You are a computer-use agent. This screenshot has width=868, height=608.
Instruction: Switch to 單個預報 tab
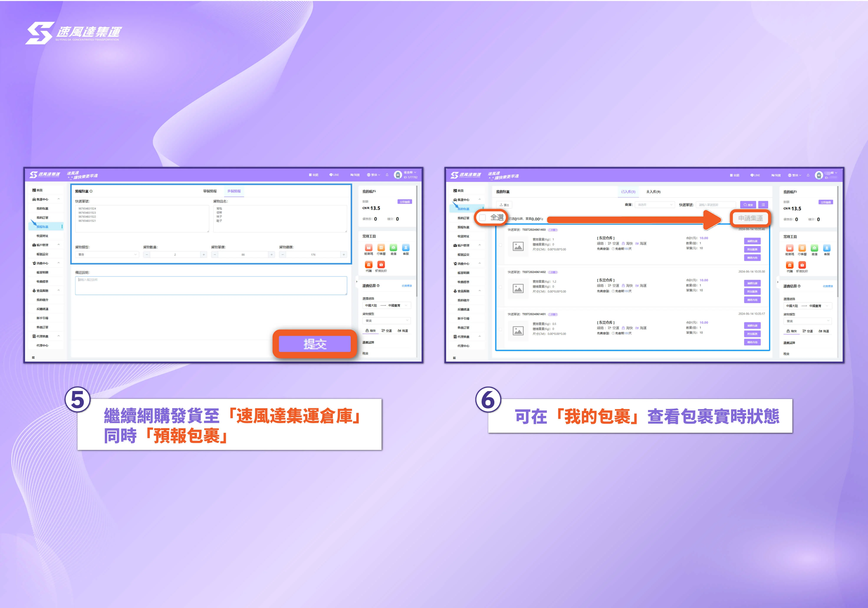[210, 191]
